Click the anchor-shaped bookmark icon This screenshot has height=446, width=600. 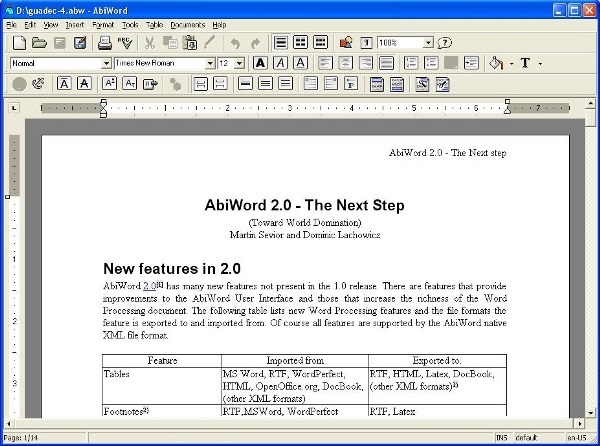[38, 84]
